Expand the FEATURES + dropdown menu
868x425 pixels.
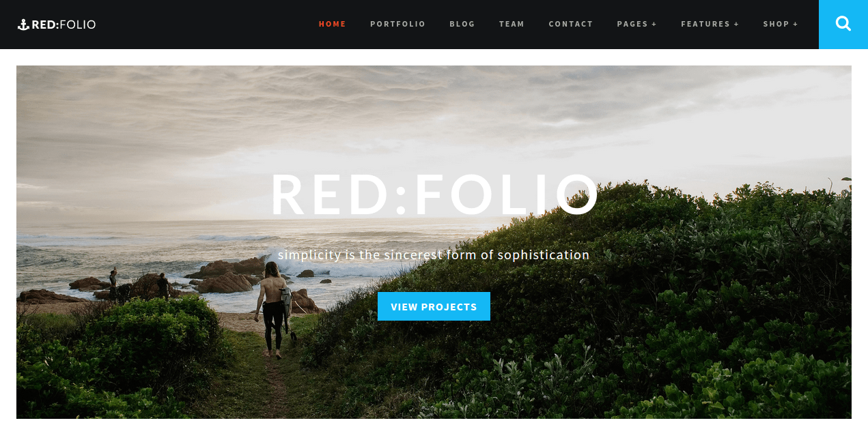[x=710, y=24]
